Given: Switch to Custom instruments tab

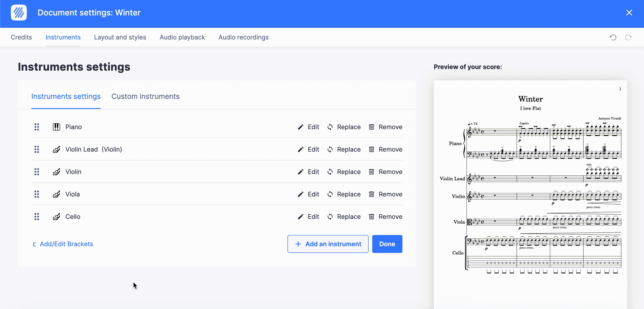Looking at the screenshot, I should 145,96.
